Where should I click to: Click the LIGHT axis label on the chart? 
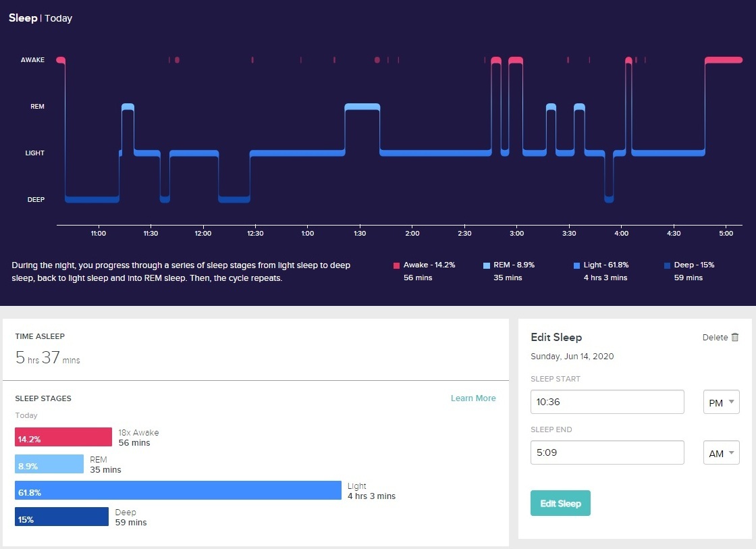[34, 153]
